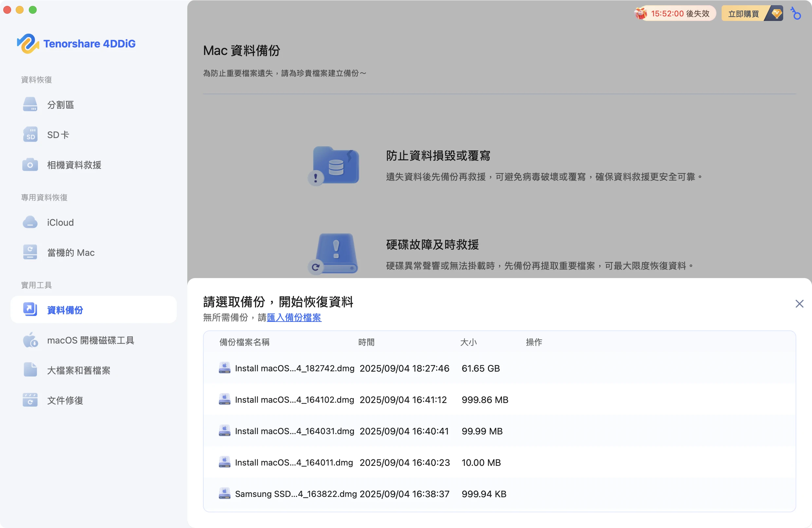Select backup Install macOS...4_182742.dmg
Viewport: 812px width, 528px height.
pyautogui.click(x=500, y=368)
